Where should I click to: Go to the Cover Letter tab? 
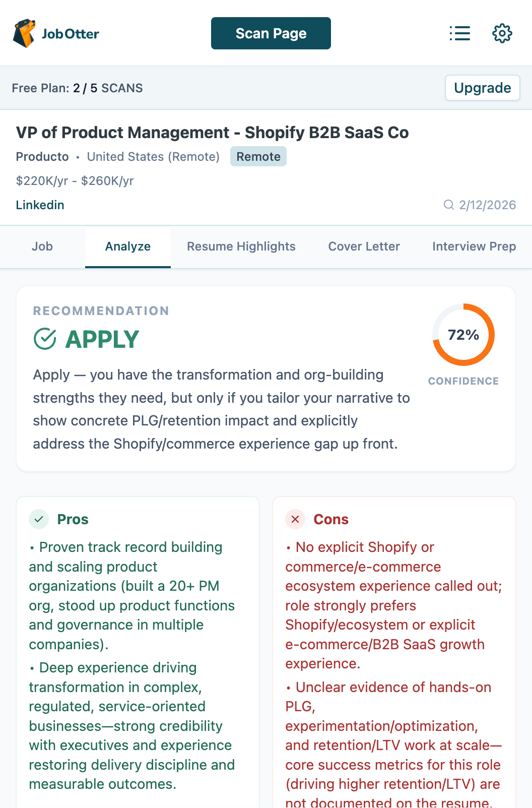(364, 246)
